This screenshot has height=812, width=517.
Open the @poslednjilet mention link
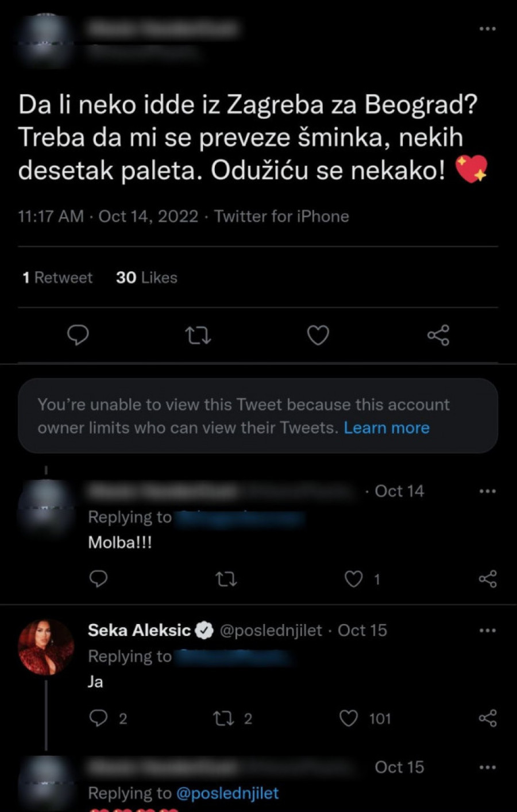coord(227,794)
